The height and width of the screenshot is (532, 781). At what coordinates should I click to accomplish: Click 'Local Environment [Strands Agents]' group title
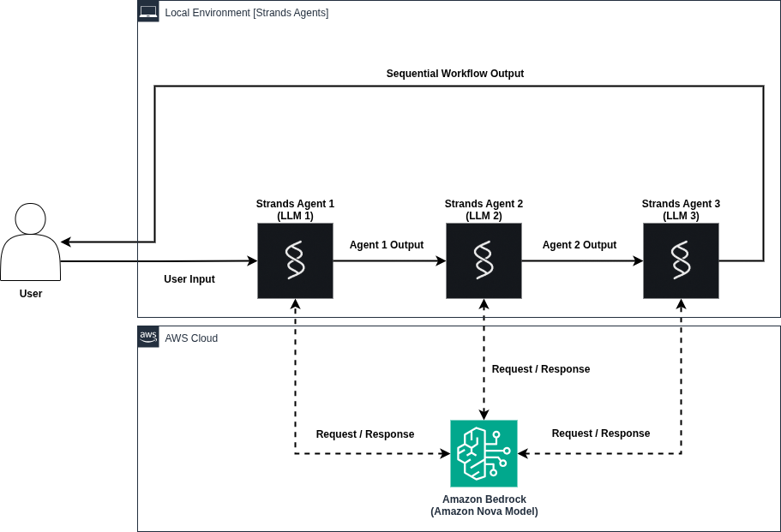coord(247,13)
